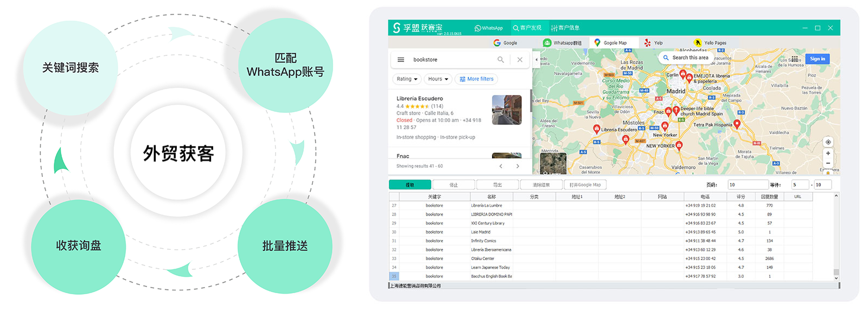Go to next results page arrow
Viewport: 868px width, 310px height.
[518, 166]
